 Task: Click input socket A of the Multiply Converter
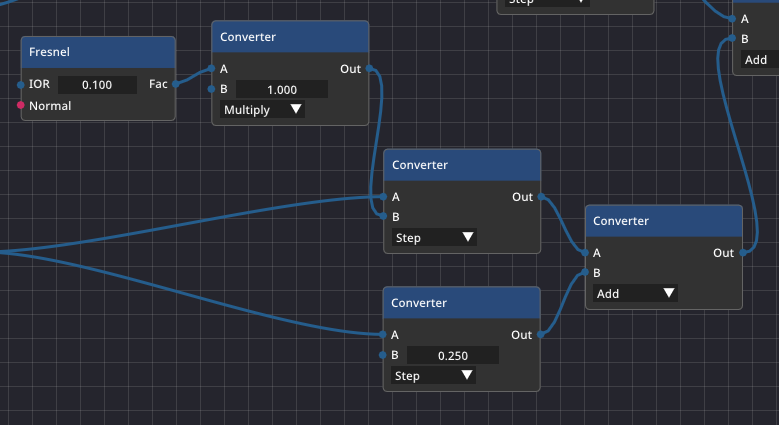pos(211,69)
